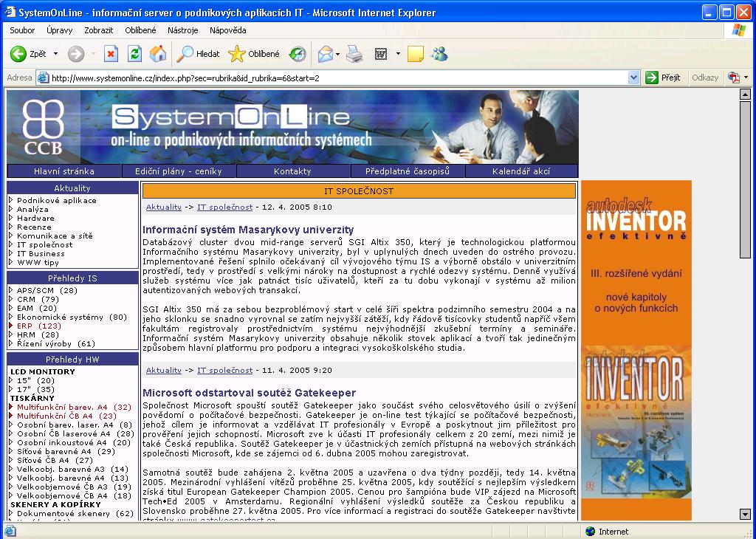The image size is (756, 539).
Task: Open the Ediční plány - ceníky tab
Action: (179, 171)
